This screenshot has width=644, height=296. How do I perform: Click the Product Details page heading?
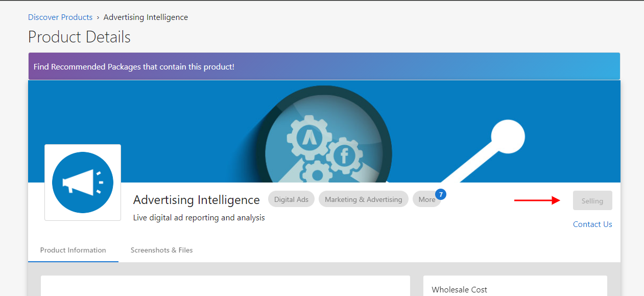point(79,37)
